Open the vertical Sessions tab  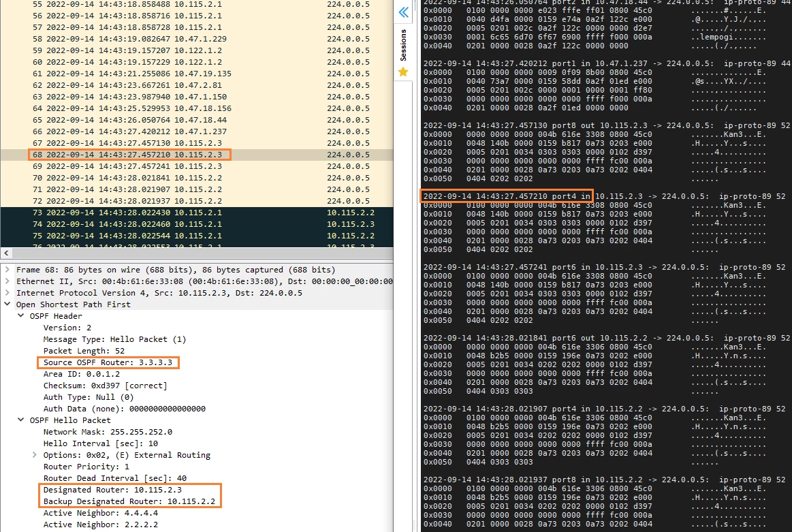point(403,46)
